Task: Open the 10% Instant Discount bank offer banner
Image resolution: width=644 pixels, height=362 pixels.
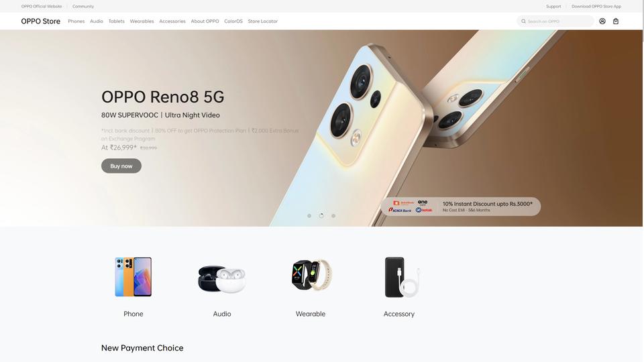Action: pyautogui.click(x=461, y=206)
